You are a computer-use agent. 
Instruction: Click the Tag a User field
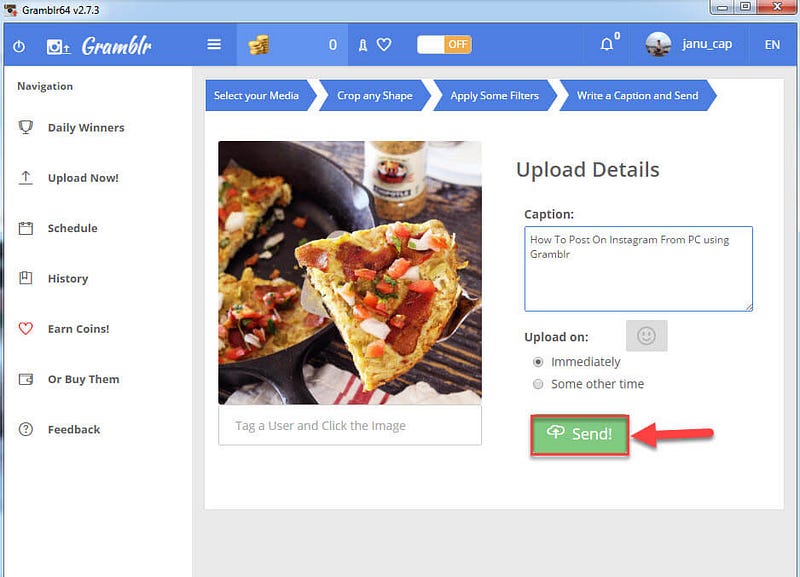point(349,425)
